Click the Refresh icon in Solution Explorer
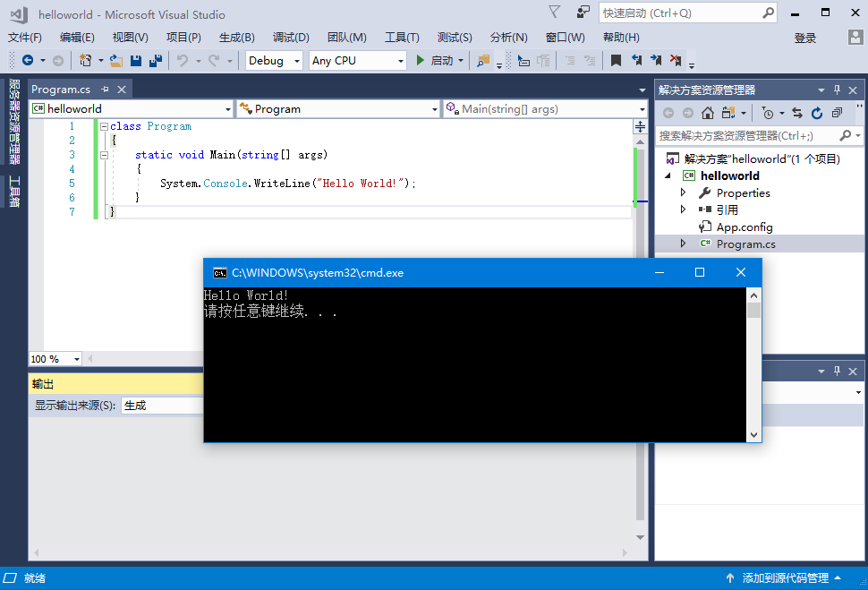868x590 pixels. pos(817,113)
